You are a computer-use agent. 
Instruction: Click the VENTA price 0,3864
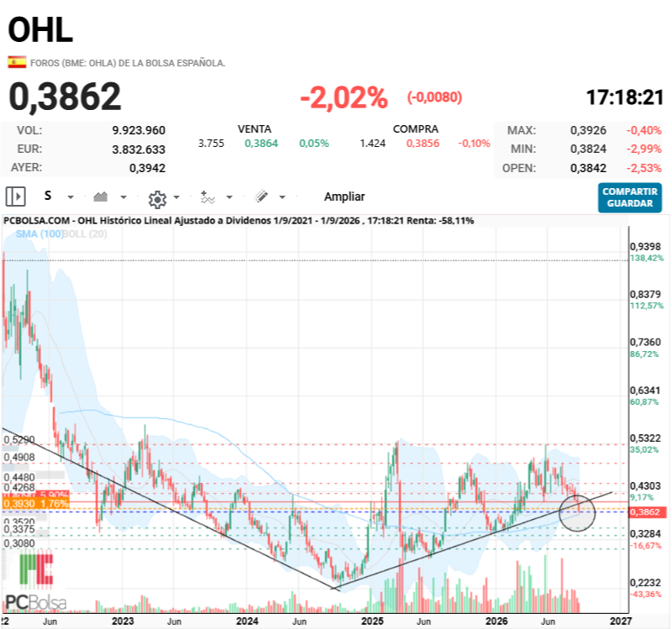[x=261, y=143]
